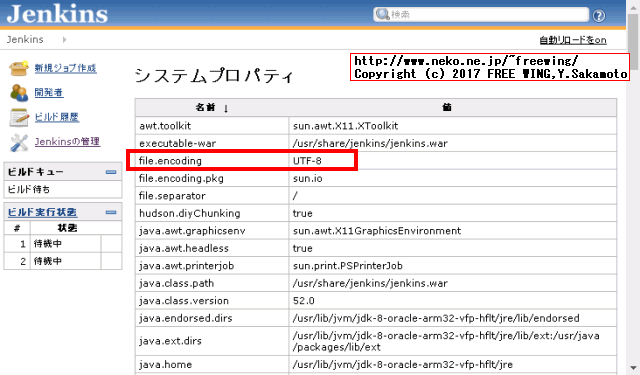Click sun.print.PSPrinterJob value
This screenshot has width=640, height=375.
(347, 266)
